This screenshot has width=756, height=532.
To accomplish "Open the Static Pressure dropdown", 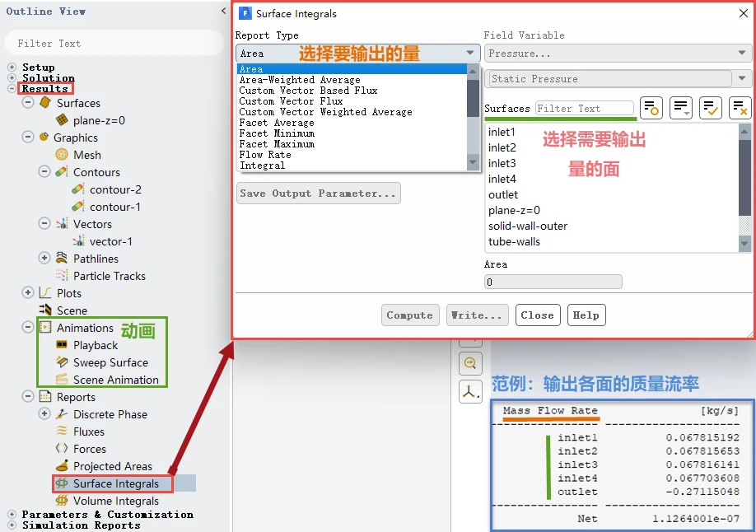I will tap(742, 78).
